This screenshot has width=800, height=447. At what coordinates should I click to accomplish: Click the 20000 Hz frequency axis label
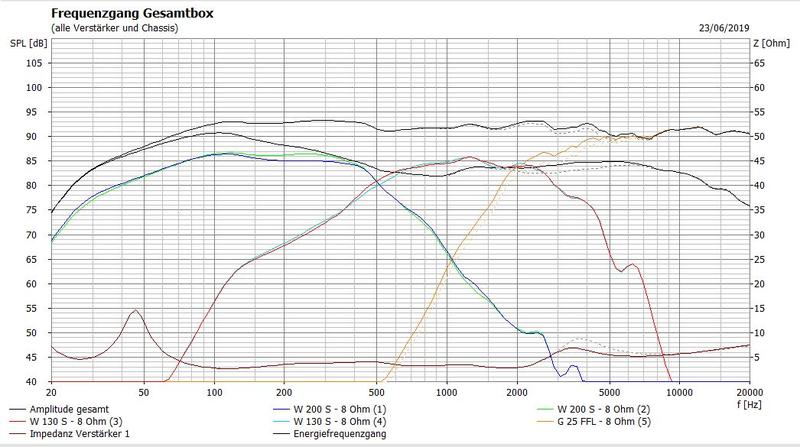[x=749, y=392]
